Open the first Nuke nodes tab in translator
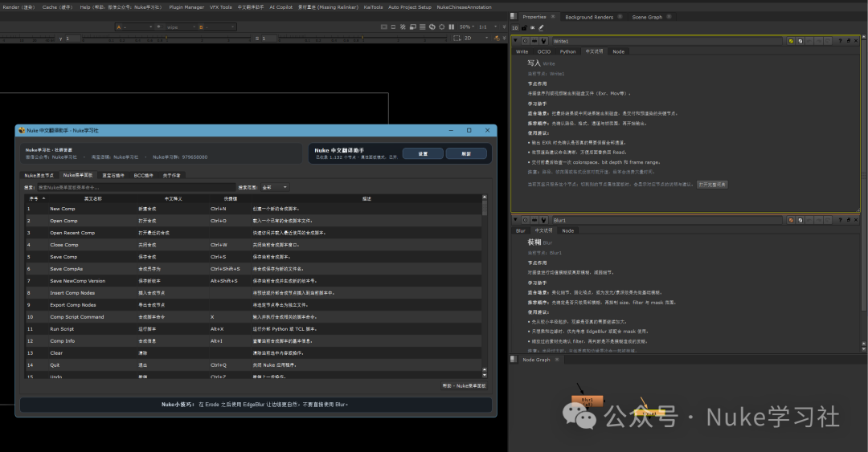 coord(39,175)
